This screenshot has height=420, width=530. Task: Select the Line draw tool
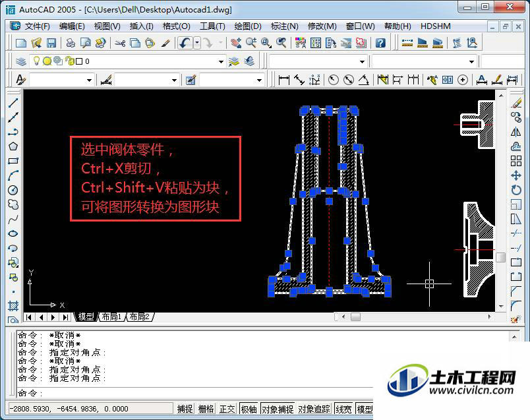point(13,103)
